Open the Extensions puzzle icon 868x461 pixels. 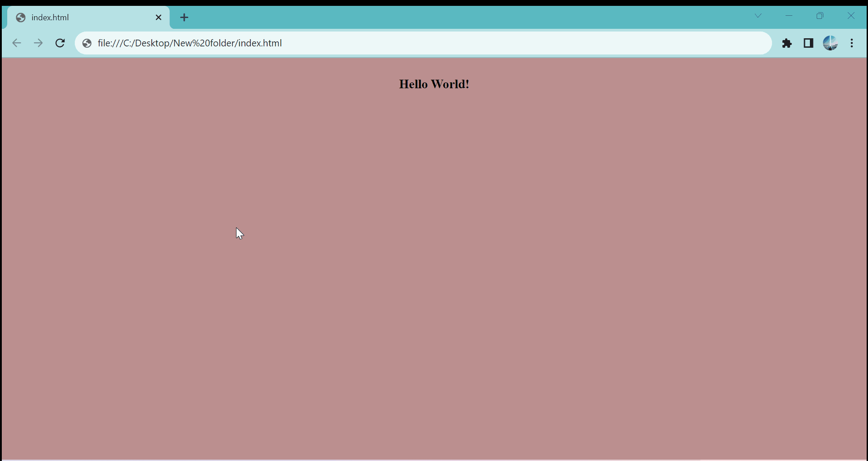[x=787, y=43]
